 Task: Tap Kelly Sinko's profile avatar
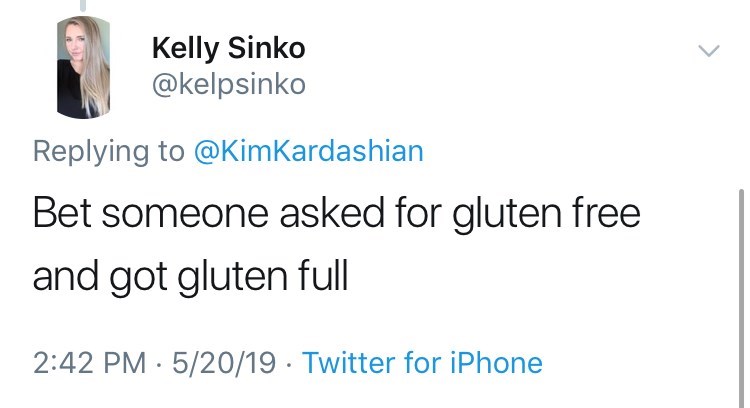[82, 68]
